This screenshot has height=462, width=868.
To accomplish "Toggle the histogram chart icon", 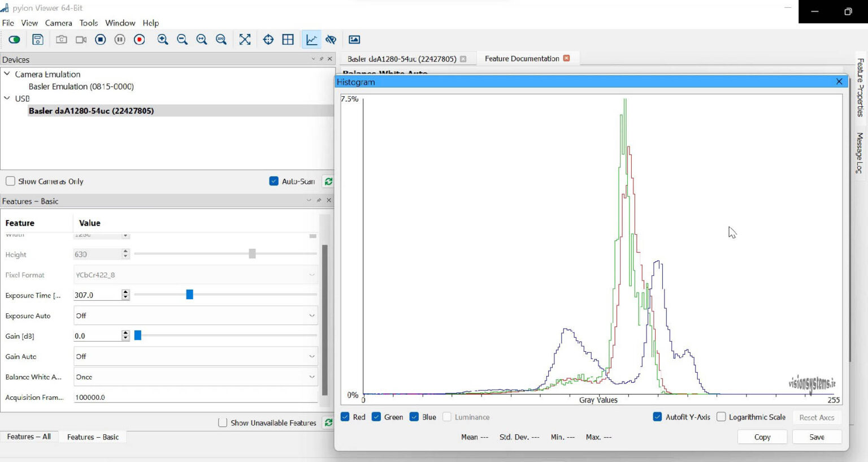I will pos(311,40).
